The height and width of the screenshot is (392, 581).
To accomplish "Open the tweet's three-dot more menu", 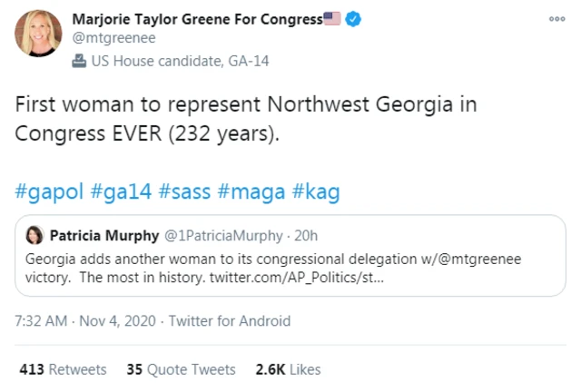I will [556, 19].
